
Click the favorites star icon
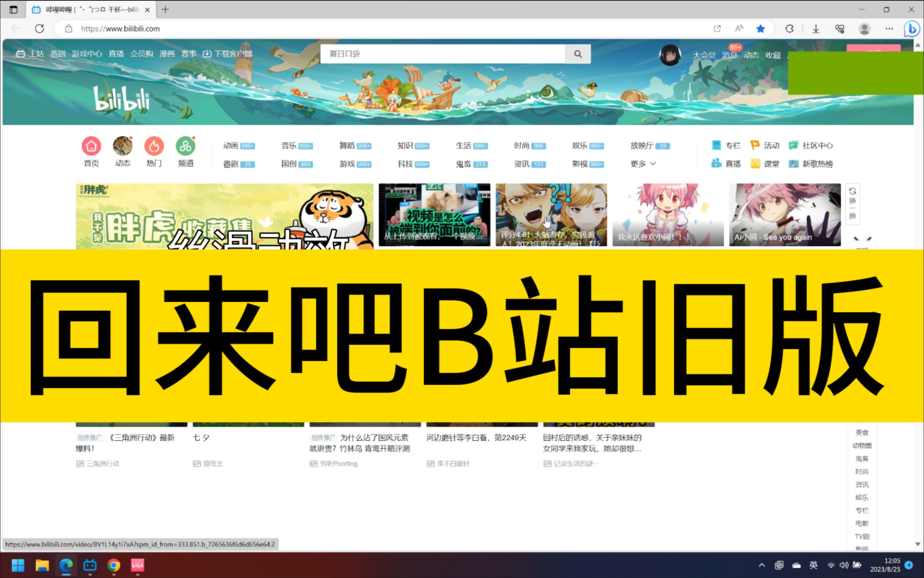click(760, 29)
